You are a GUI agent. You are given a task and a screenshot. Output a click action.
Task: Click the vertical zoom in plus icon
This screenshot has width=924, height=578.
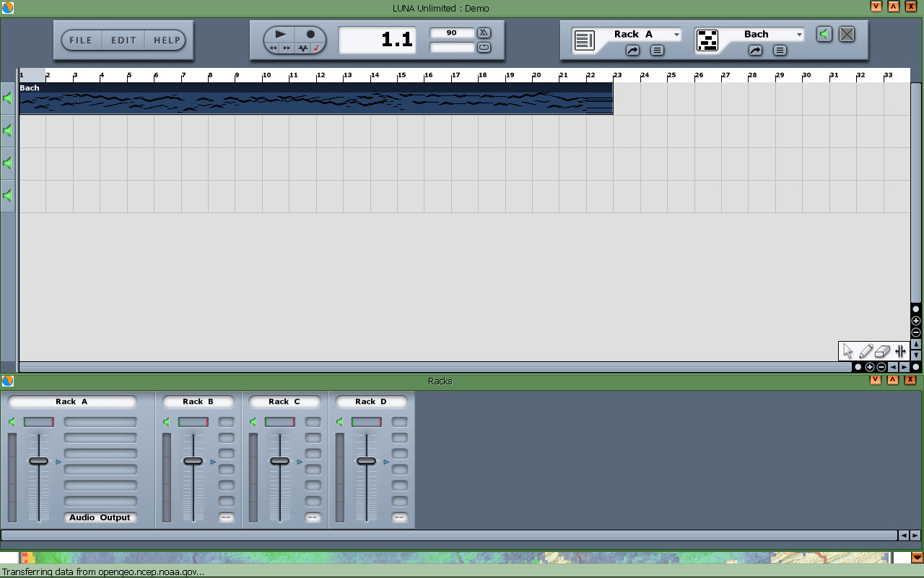(916, 321)
